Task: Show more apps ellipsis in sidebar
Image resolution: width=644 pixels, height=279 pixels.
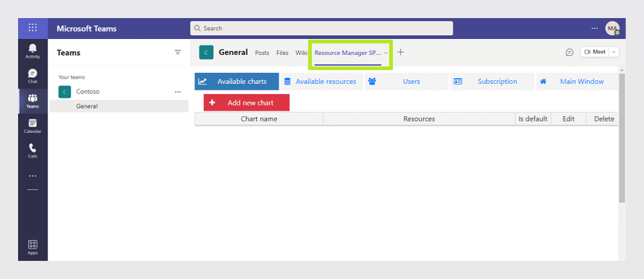Action: click(33, 176)
